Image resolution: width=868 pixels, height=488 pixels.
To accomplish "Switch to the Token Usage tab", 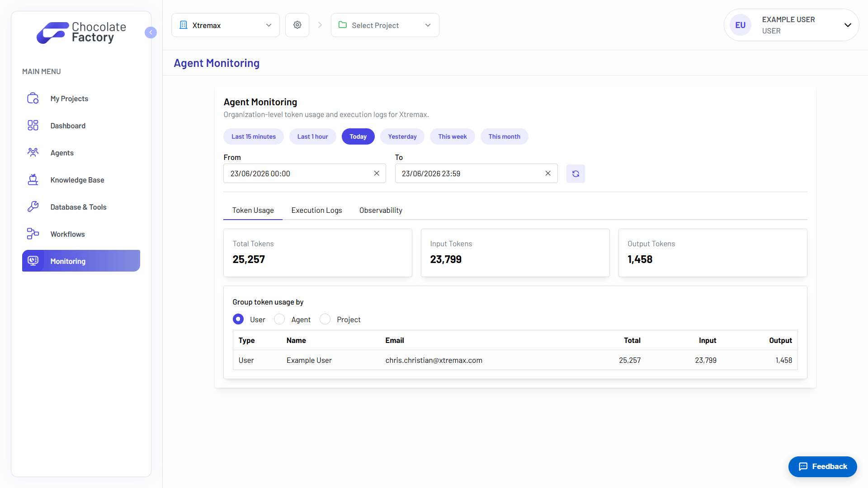I will tap(253, 210).
